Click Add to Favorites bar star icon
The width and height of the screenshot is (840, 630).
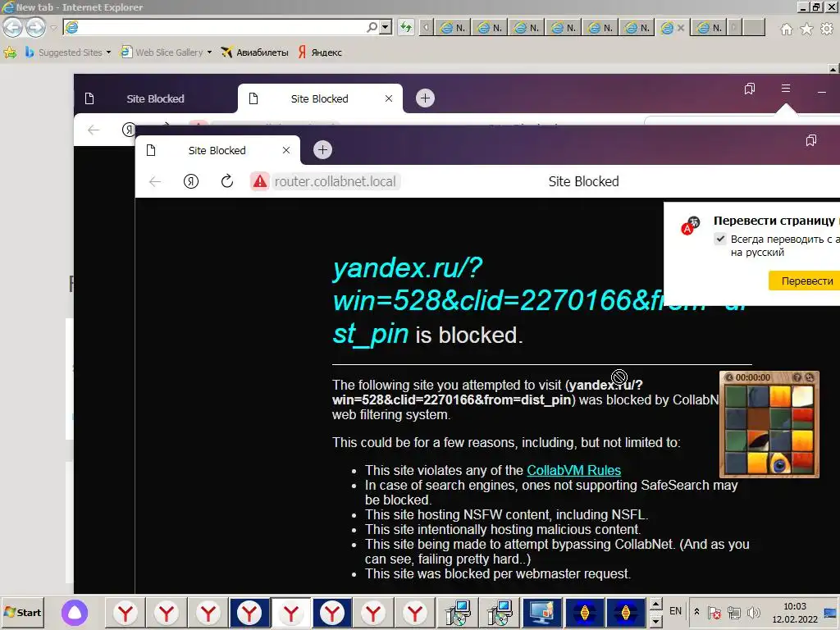click(x=10, y=52)
